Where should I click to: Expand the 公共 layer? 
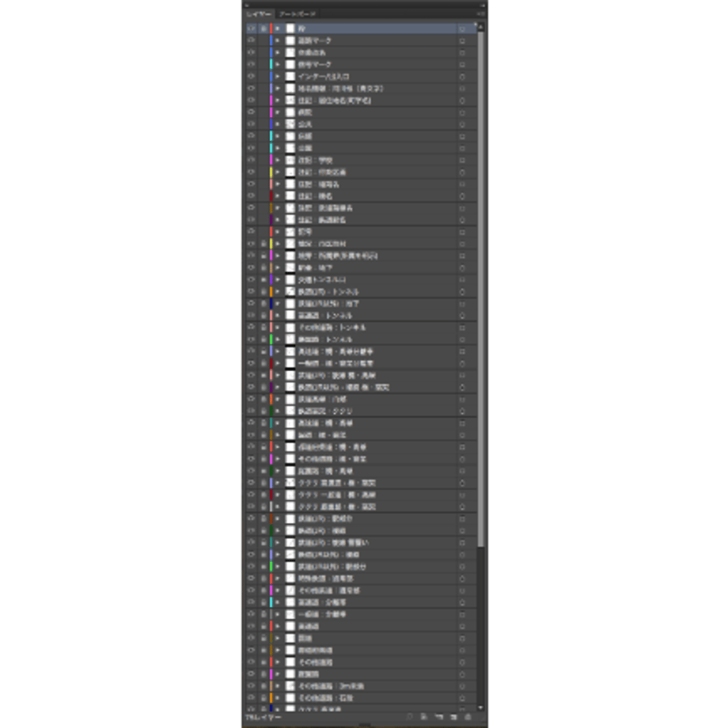pos(278,124)
